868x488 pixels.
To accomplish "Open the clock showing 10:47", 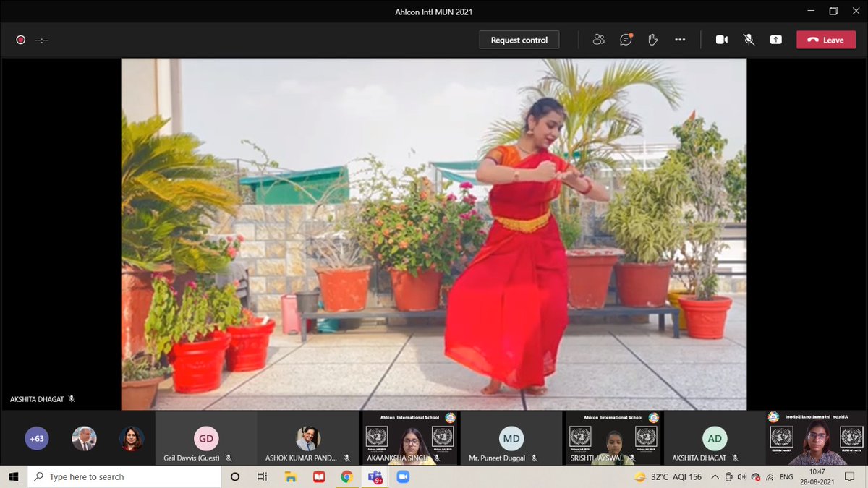I will coord(816,476).
